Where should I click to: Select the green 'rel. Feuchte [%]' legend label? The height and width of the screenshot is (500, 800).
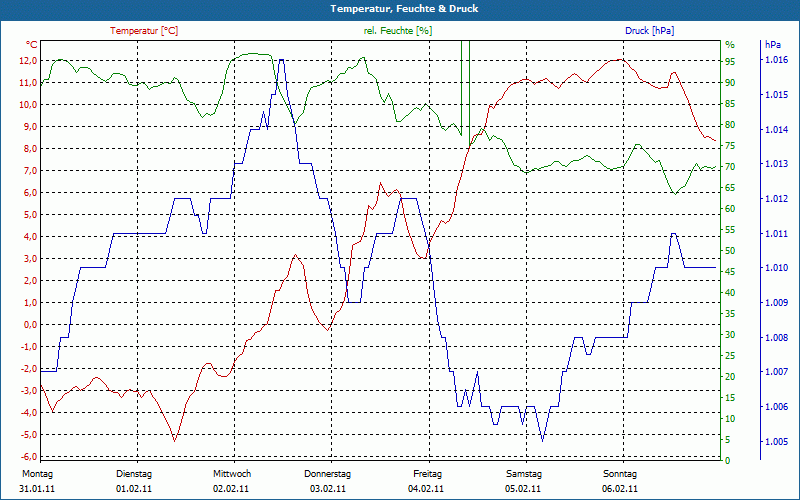(x=397, y=31)
